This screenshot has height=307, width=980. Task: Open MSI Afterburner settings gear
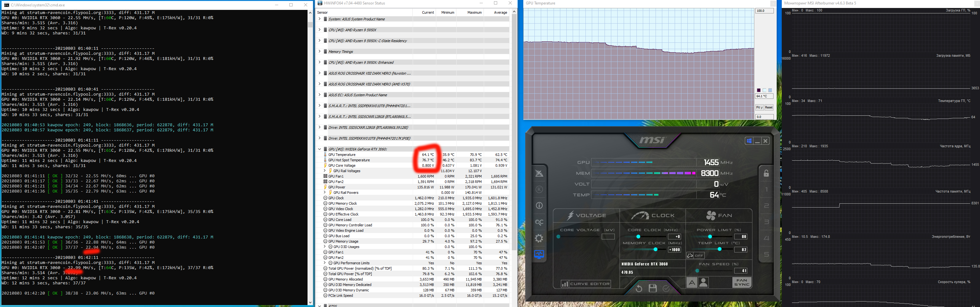coord(539,238)
